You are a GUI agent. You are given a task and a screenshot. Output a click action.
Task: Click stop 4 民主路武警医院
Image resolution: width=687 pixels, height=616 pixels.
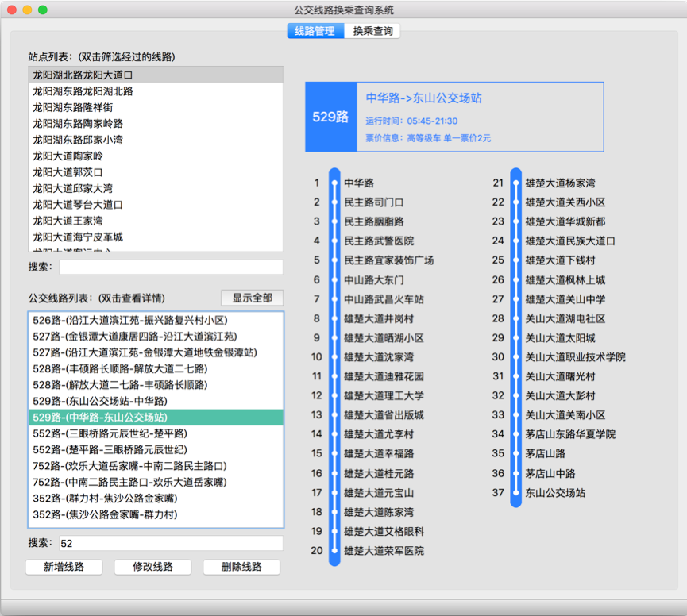[379, 241]
